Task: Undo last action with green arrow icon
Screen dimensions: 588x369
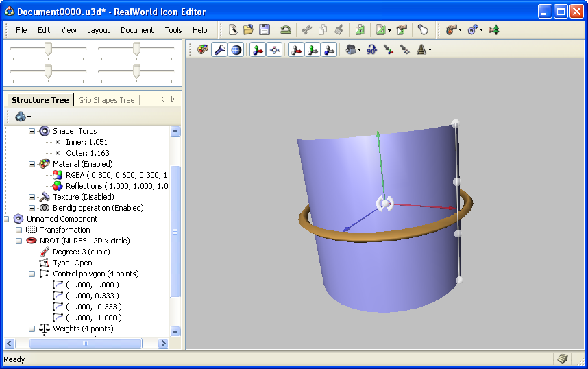Action: point(285,29)
